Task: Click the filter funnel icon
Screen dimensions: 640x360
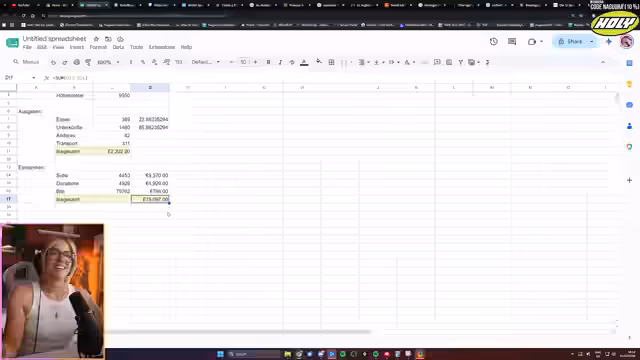Action: 460,62
